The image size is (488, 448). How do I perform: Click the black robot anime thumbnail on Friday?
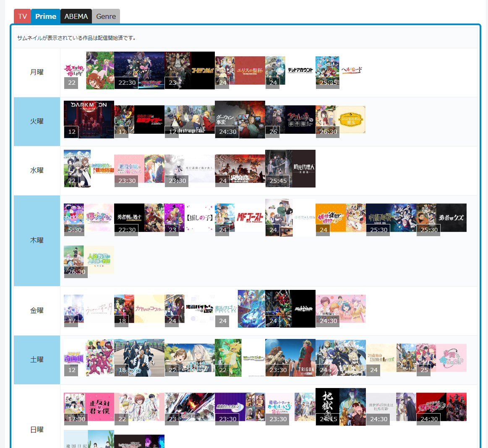[290, 309]
